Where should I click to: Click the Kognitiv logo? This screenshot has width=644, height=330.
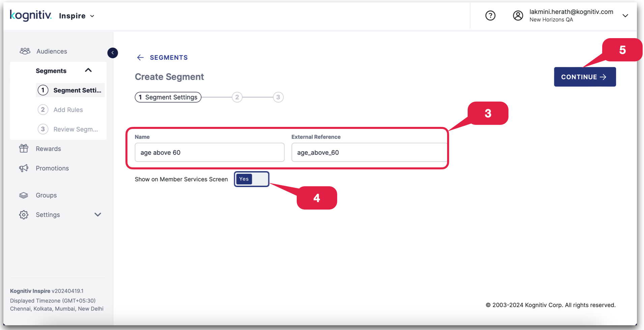[x=31, y=15]
